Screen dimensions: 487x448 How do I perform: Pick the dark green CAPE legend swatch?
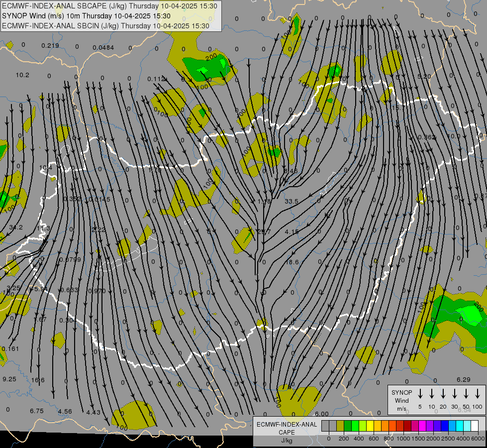click(x=348, y=426)
